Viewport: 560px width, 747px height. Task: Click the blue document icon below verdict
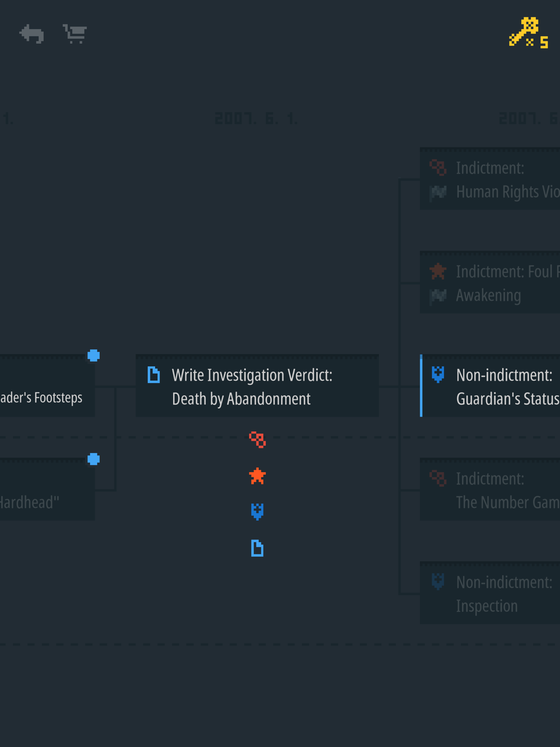258,548
